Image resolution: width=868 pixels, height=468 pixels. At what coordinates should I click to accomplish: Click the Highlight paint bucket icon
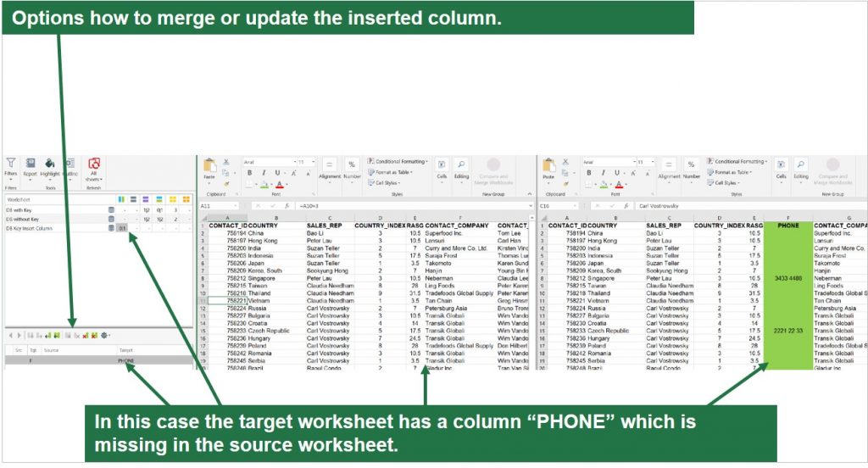tap(50, 164)
